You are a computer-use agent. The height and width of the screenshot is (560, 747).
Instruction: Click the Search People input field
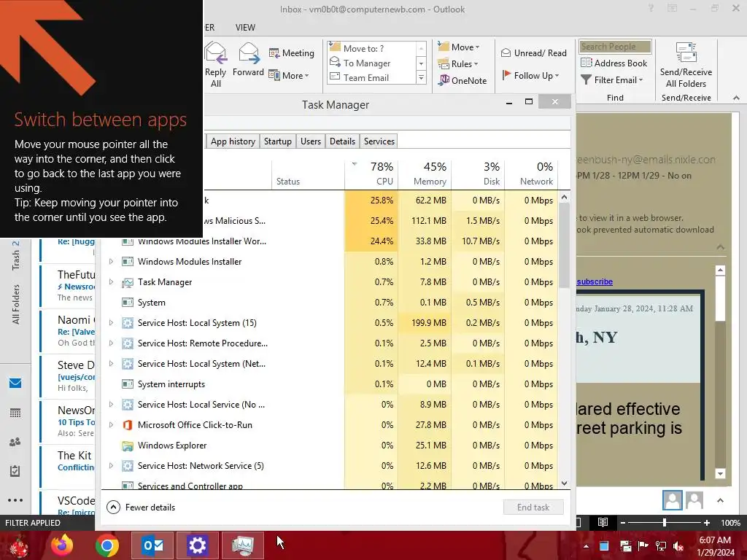point(615,46)
